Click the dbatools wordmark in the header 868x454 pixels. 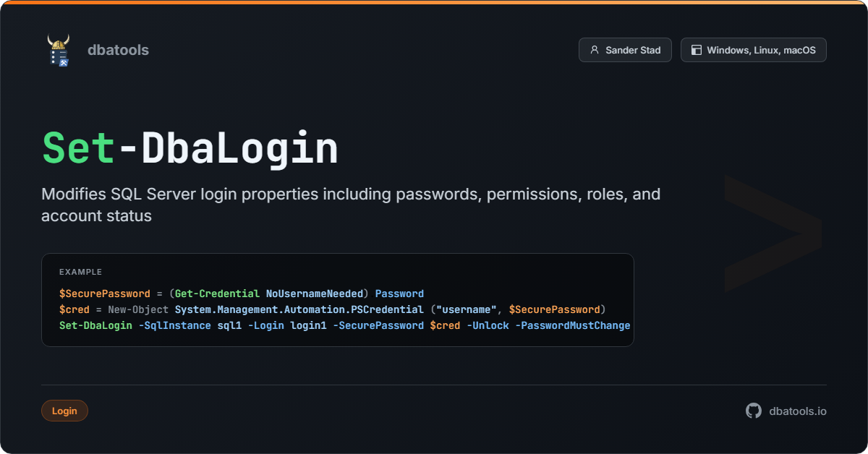click(x=118, y=49)
